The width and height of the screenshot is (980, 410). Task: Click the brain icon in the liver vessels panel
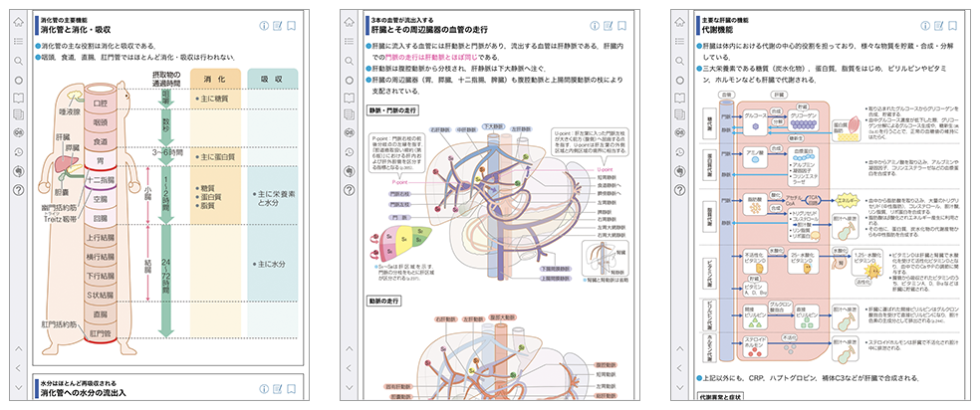[350, 170]
